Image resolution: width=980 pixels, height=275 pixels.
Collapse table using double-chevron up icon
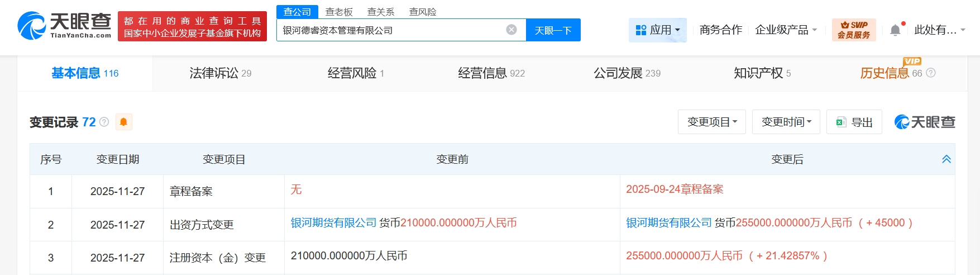(946, 159)
